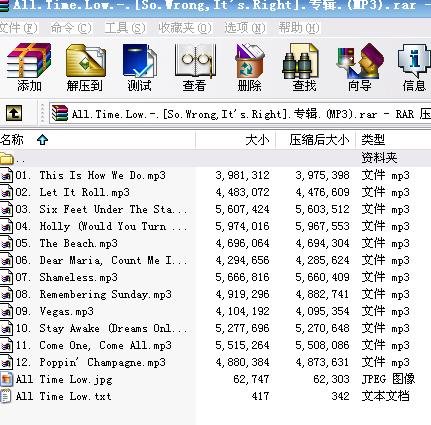Click the text file icon of All Time Low.txt
Viewport: 431px width, 425px height.
(6, 396)
